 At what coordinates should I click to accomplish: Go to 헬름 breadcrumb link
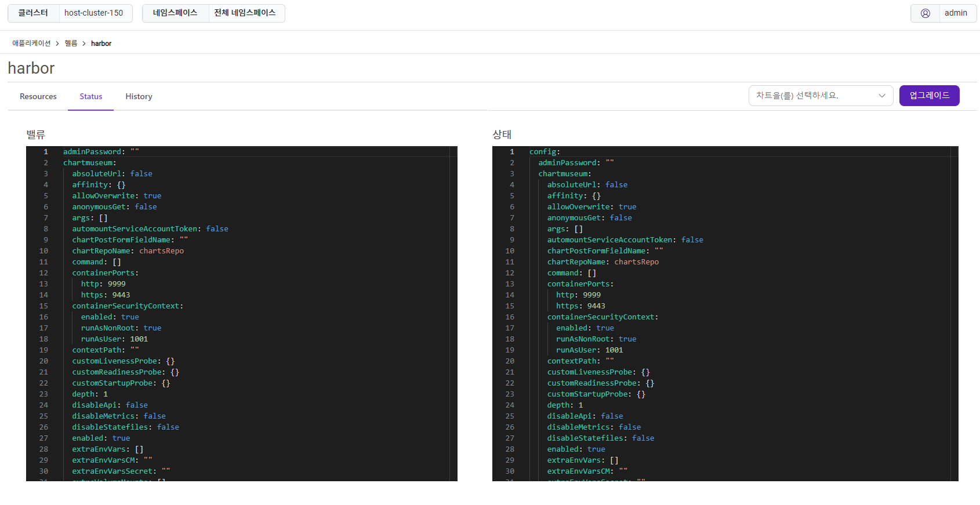71,43
